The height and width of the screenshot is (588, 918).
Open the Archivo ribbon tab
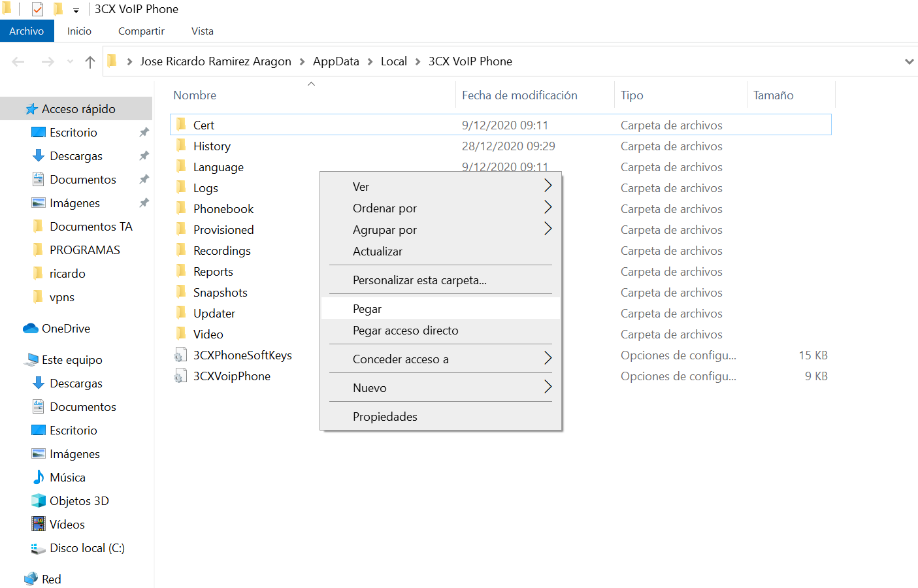click(27, 31)
